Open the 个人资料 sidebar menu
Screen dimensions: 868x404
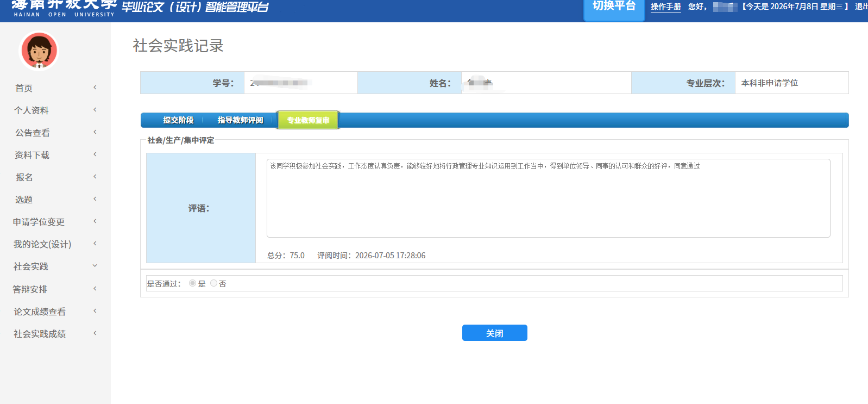(x=32, y=110)
